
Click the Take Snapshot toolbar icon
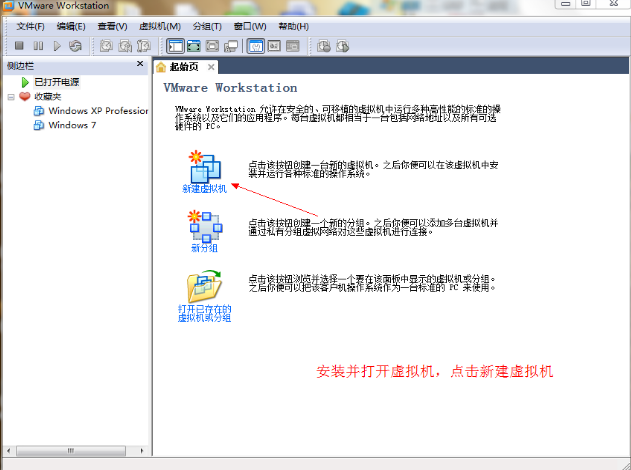[x=106, y=46]
